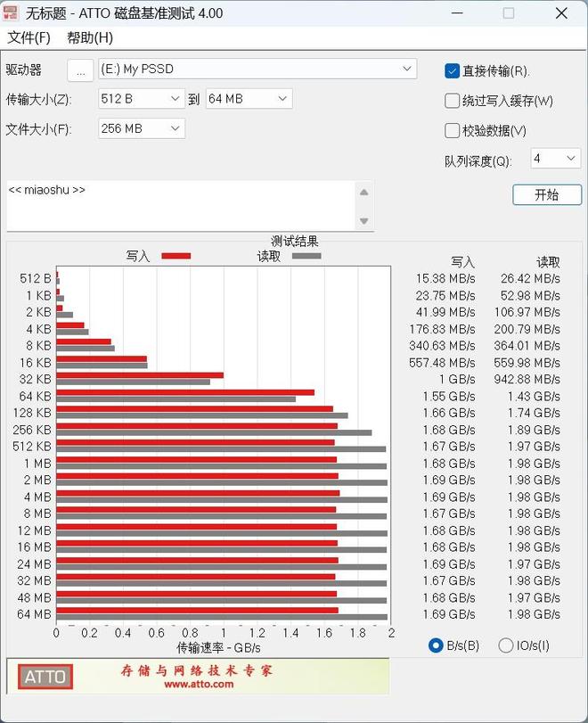Open the 帮助(H) menu
588x723 pixels.
click(90, 37)
